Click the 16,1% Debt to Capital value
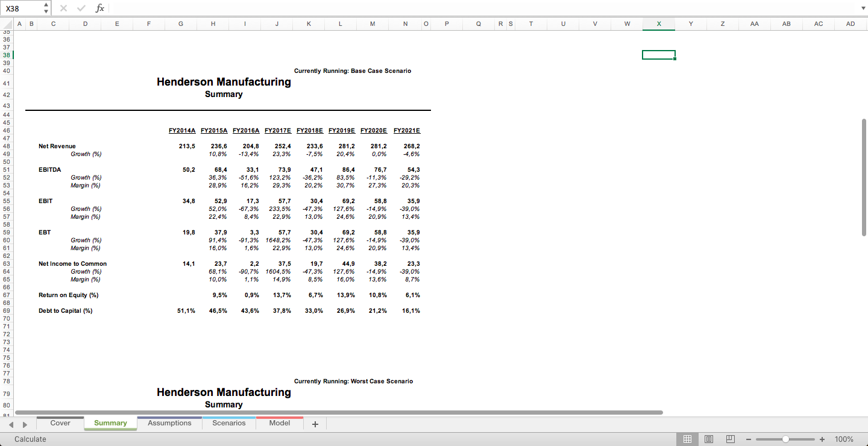 [x=411, y=311]
